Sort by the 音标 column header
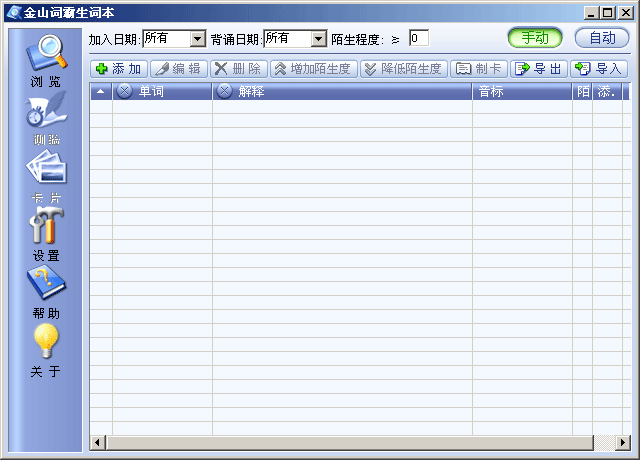640x460 pixels. pos(522,91)
